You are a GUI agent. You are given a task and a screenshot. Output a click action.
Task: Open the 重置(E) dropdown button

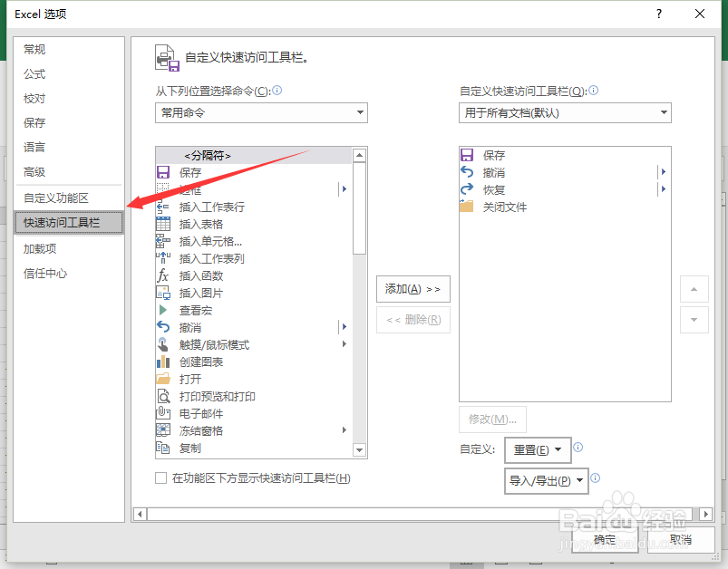(x=538, y=449)
